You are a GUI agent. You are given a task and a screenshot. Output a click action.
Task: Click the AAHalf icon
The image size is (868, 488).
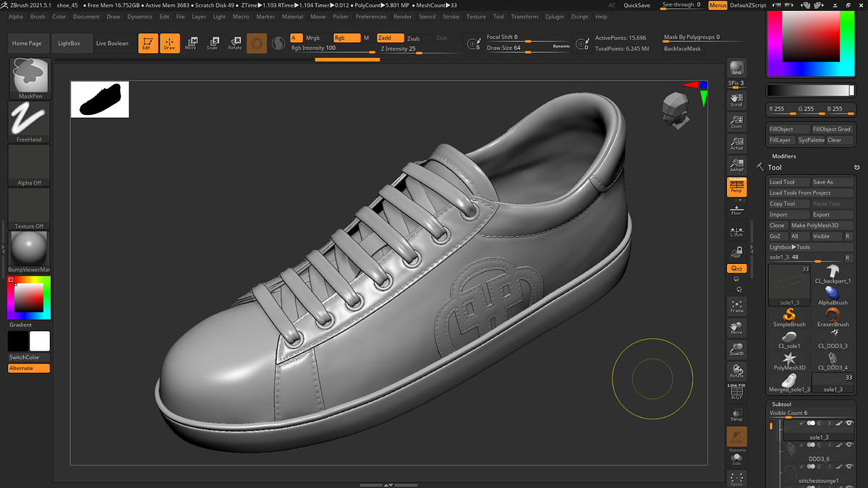click(x=736, y=165)
